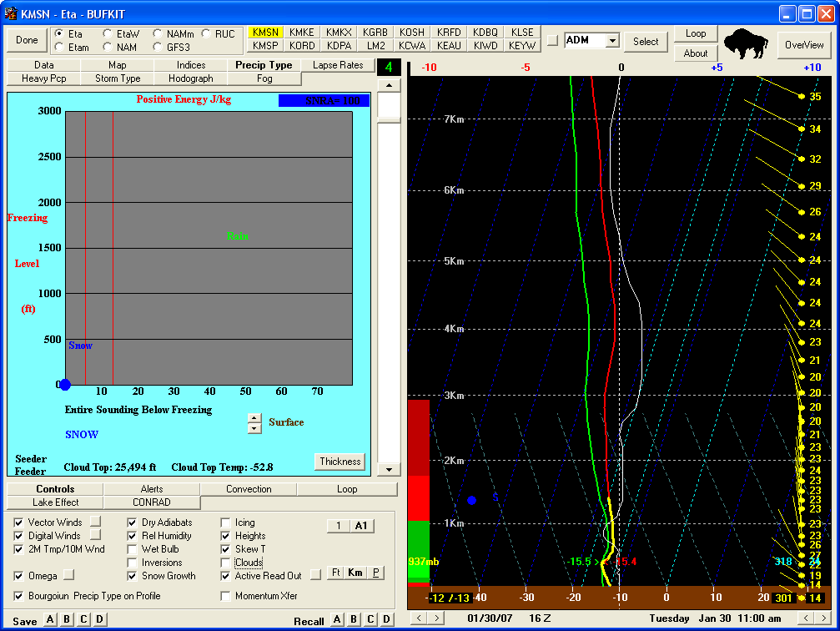840x631 pixels.
Task: Switch vertical axis to P
Action: (375, 573)
